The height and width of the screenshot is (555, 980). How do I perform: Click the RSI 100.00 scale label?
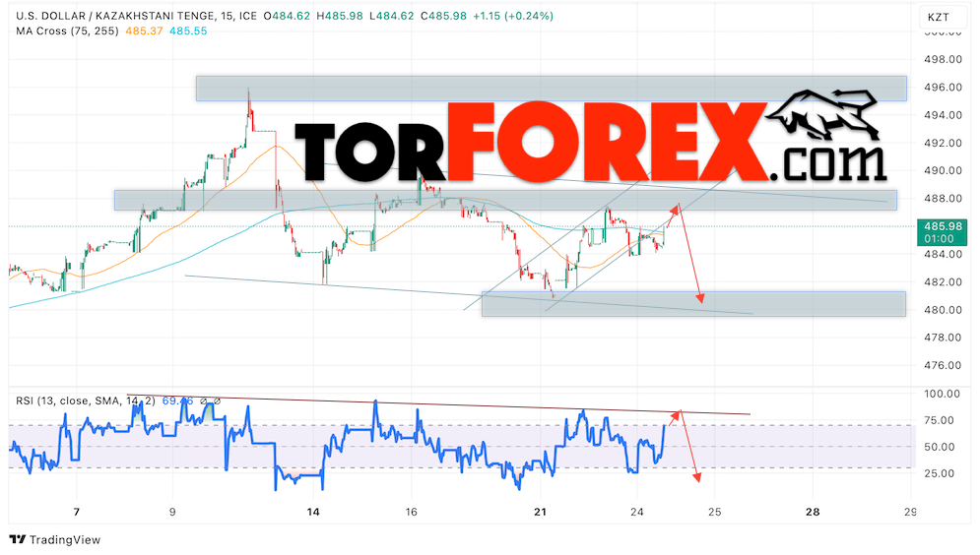click(942, 394)
